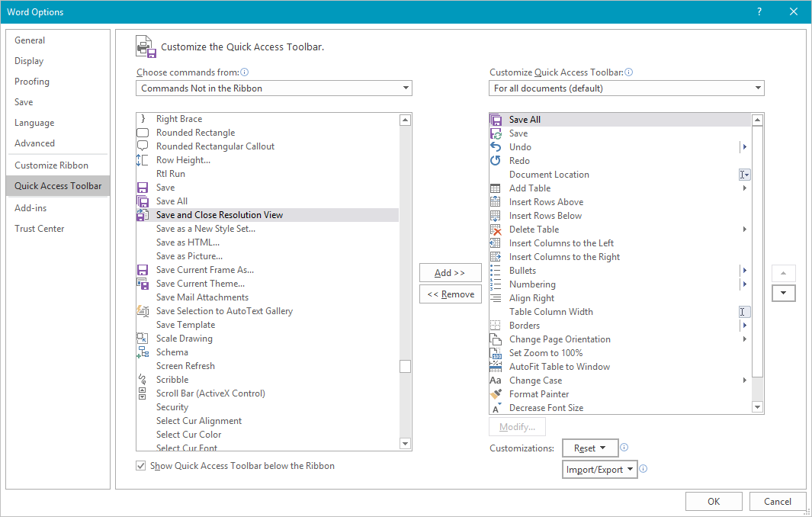Click the Change Page Orientation icon
This screenshot has height=517, width=812.
(496, 339)
